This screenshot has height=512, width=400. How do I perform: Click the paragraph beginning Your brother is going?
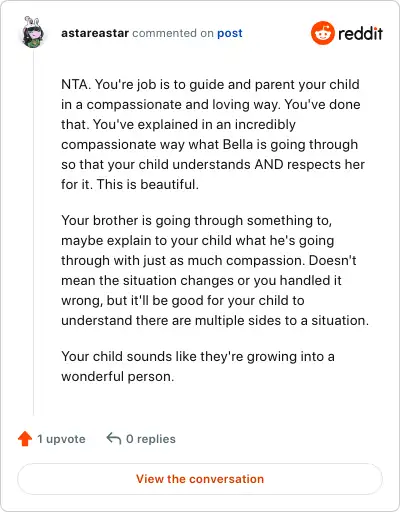coord(215,270)
